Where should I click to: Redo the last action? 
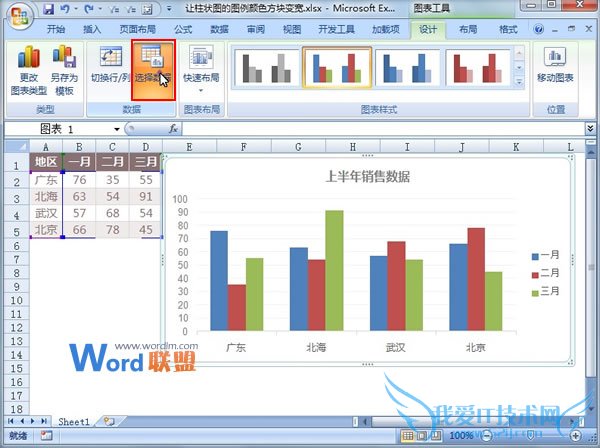pos(89,8)
